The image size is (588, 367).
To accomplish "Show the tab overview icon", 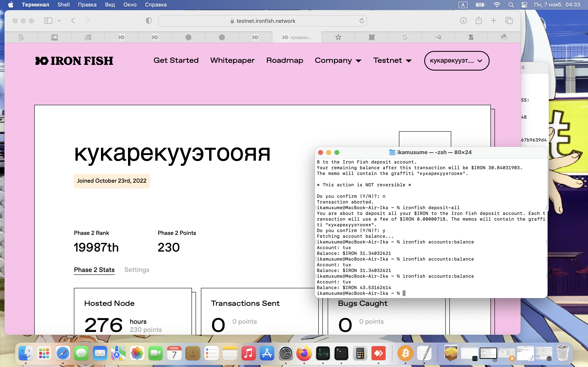I will click(x=509, y=21).
